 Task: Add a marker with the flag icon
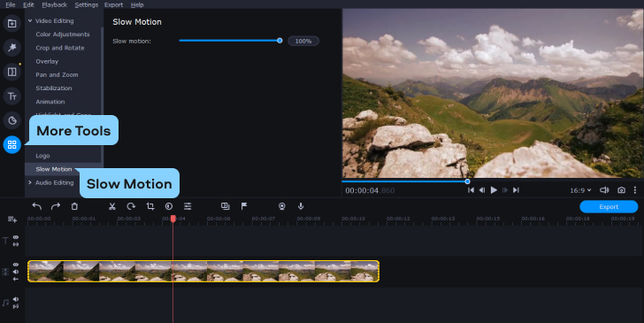click(244, 206)
